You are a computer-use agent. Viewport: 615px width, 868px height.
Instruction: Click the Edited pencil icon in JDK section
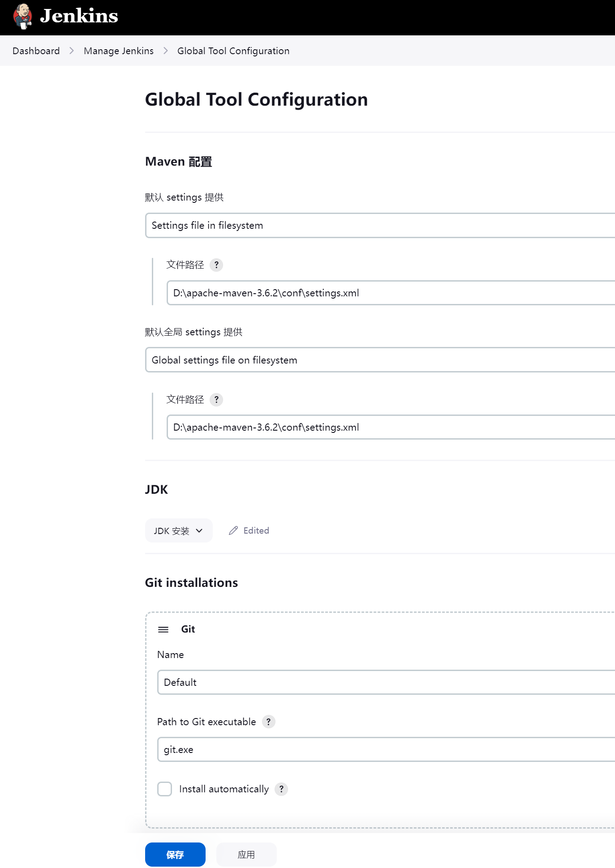[x=233, y=530]
